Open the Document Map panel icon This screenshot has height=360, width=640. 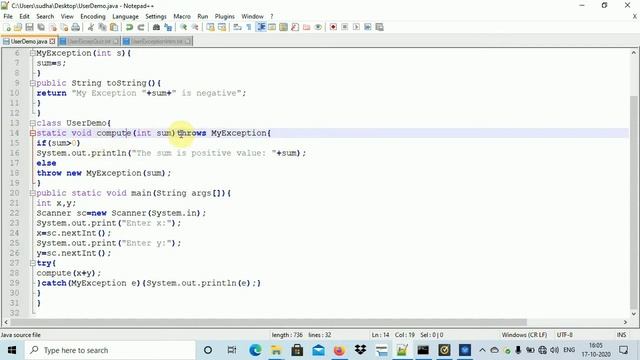pos(283,27)
